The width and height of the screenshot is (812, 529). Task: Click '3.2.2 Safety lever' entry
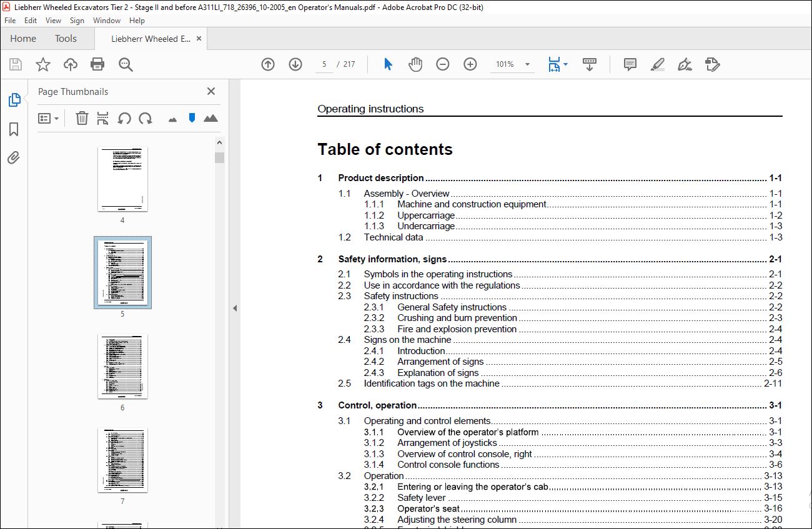click(573, 498)
